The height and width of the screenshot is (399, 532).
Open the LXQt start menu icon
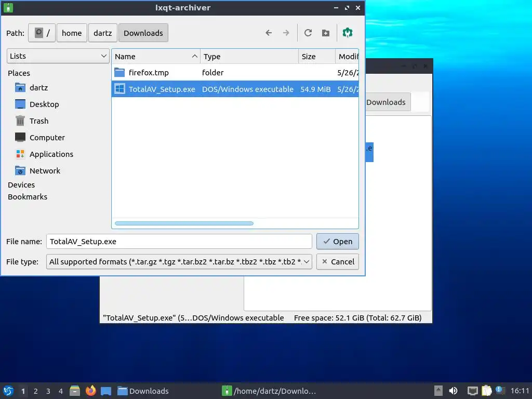pos(8,391)
